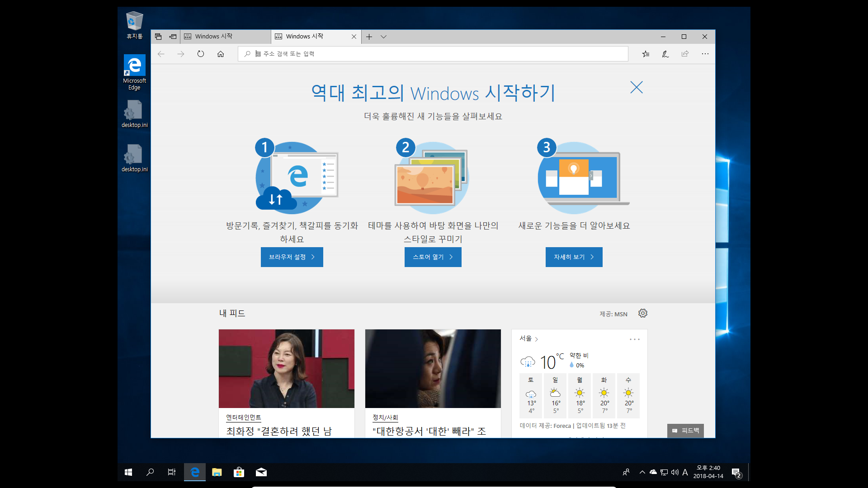This screenshot has width=868, height=488.
Task: Click the 엔터테인먼트 category link
Action: click(x=244, y=418)
